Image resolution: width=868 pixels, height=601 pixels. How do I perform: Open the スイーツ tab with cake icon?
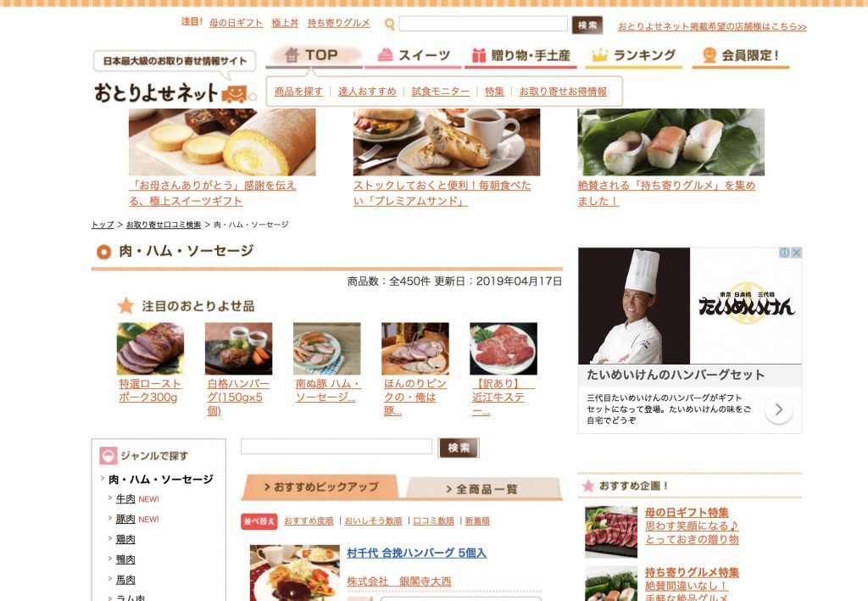click(x=413, y=55)
